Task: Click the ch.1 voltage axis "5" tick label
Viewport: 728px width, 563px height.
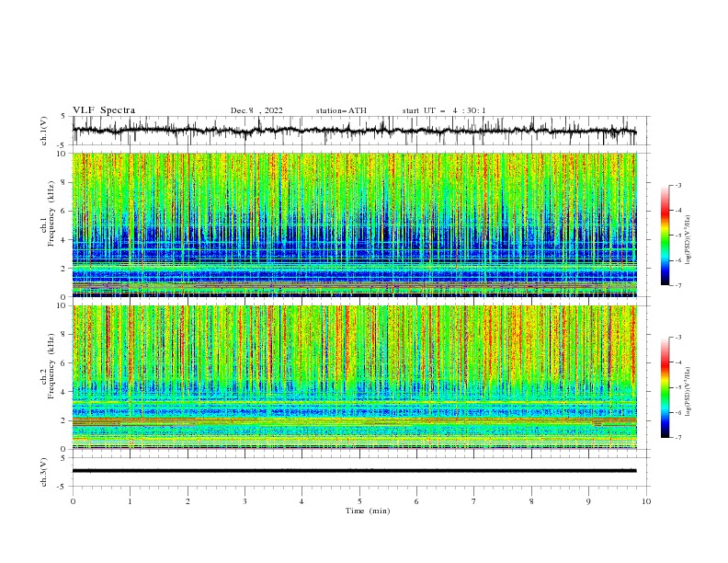Action: point(63,117)
